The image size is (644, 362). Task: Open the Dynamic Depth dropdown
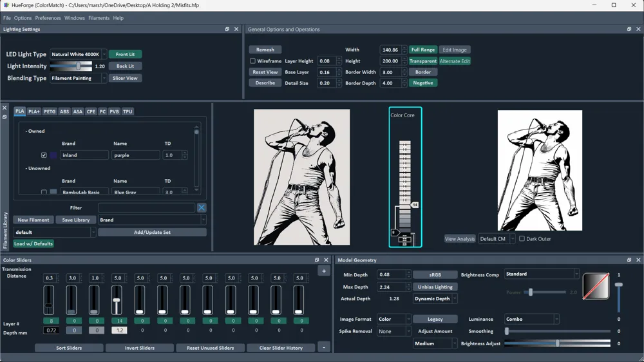pyautogui.click(x=435, y=299)
